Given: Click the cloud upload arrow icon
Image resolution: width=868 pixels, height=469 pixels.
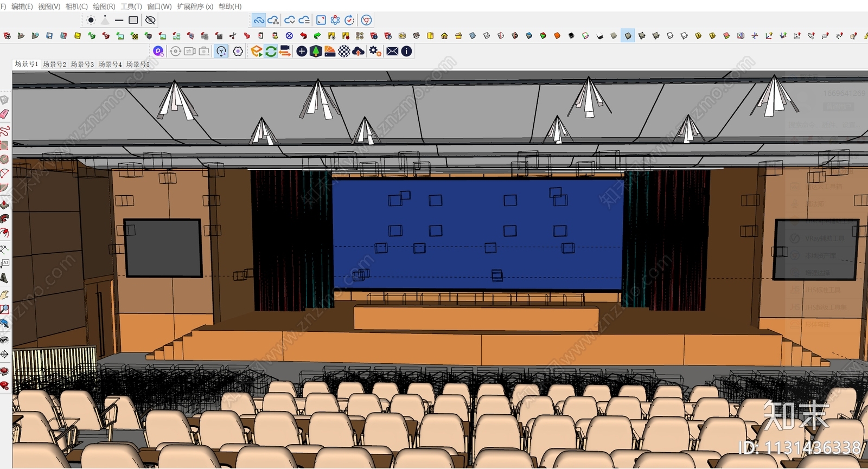Looking at the screenshot, I should pyautogui.click(x=358, y=51).
